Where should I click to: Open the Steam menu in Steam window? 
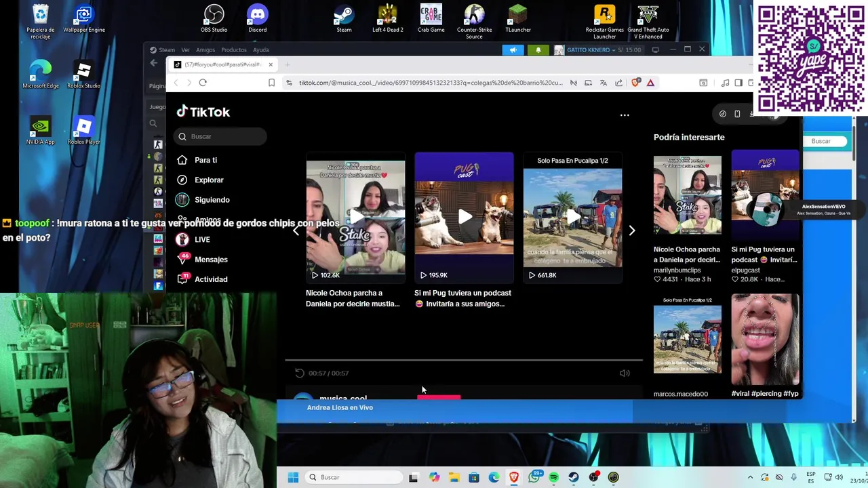point(167,49)
